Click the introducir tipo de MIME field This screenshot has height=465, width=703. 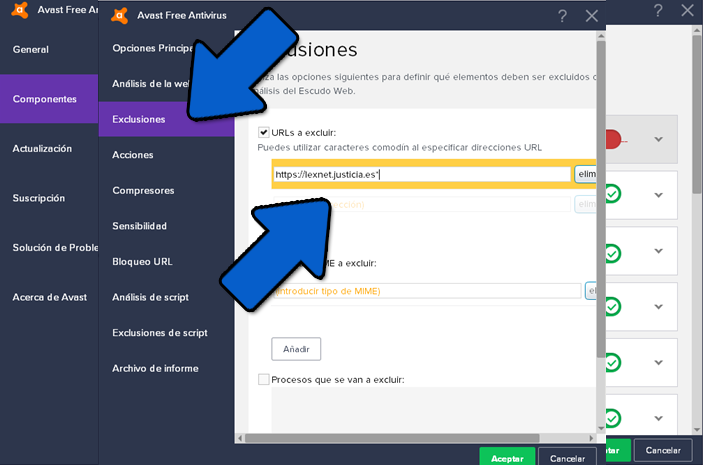427,291
